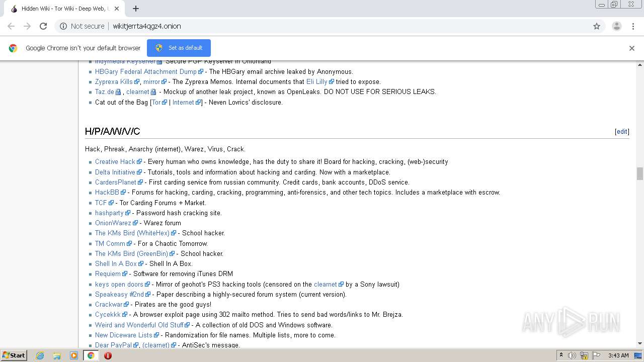This screenshot has height=362, width=644.
Task: Show hidden system tray icons
Action: coord(561,355)
